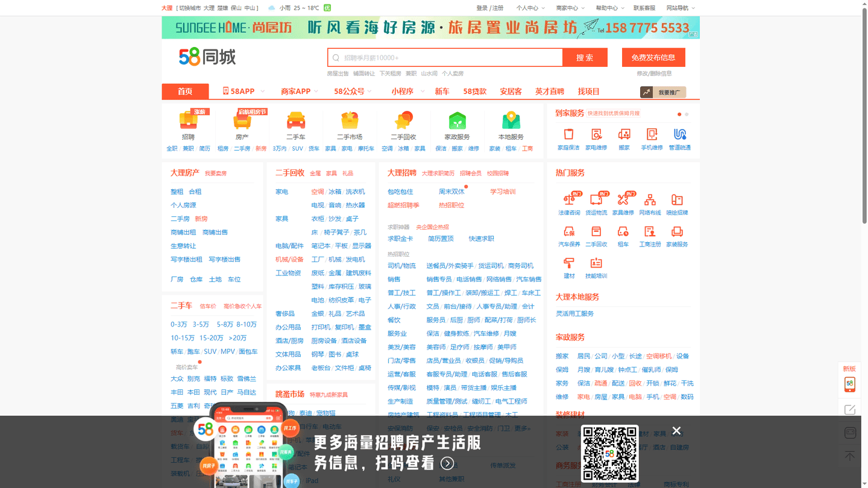Click the 免费发布信息 button
This screenshot has width=868, height=488.
[x=653, y=57]
